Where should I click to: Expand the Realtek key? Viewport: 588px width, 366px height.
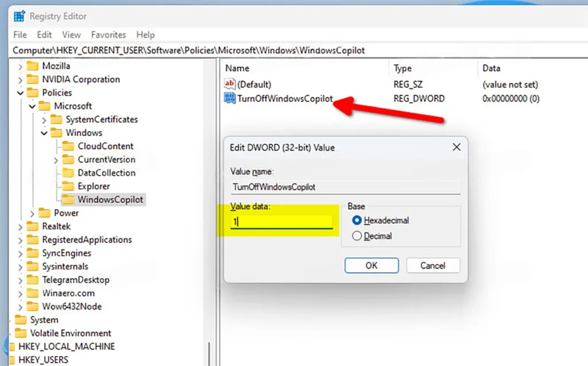[x=20, y=227]
